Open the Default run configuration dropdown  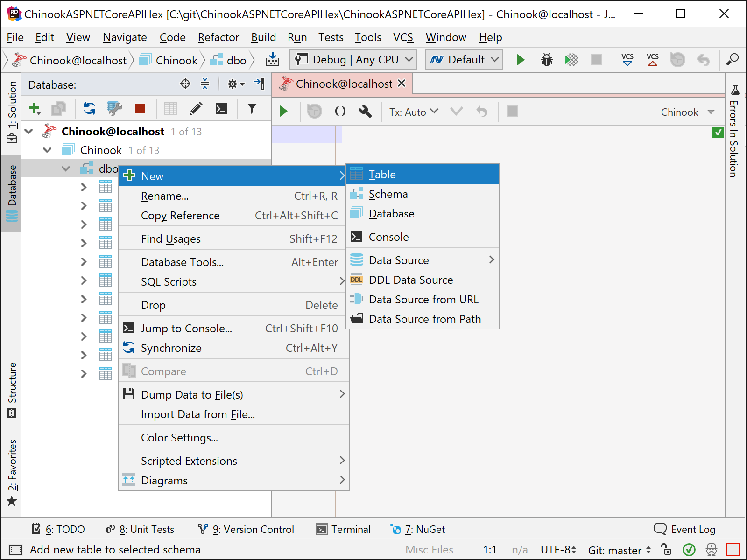coord(464,60)
